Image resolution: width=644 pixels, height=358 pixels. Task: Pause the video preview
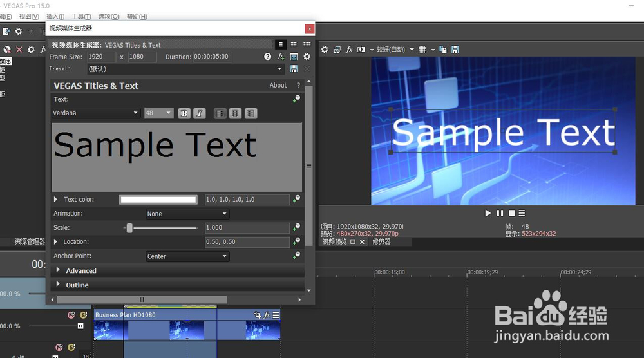pyautogui.click(x=500, y=213)
